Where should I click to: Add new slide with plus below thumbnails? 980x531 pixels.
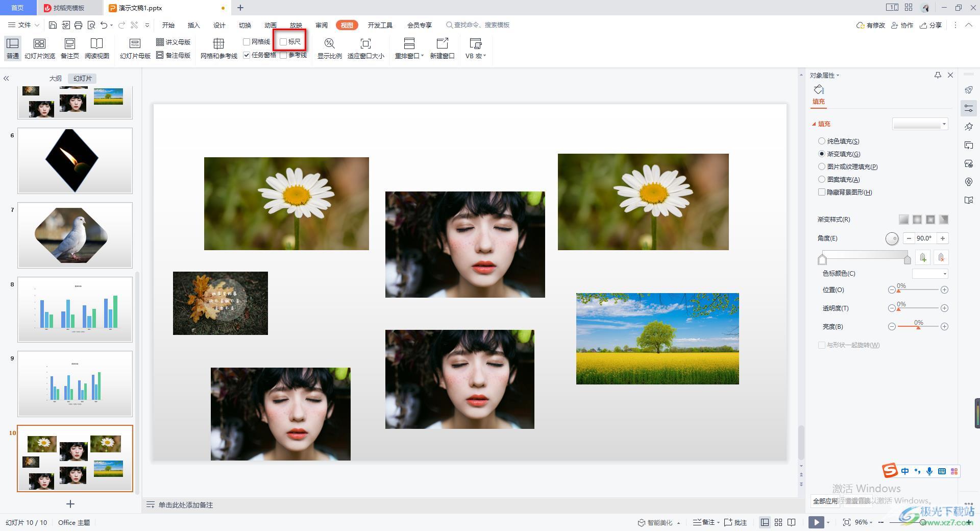tap(70, 504)
